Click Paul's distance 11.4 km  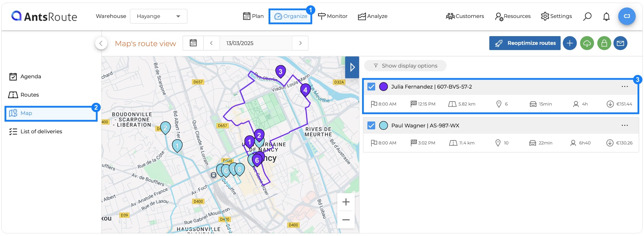(x=462, y=143)
